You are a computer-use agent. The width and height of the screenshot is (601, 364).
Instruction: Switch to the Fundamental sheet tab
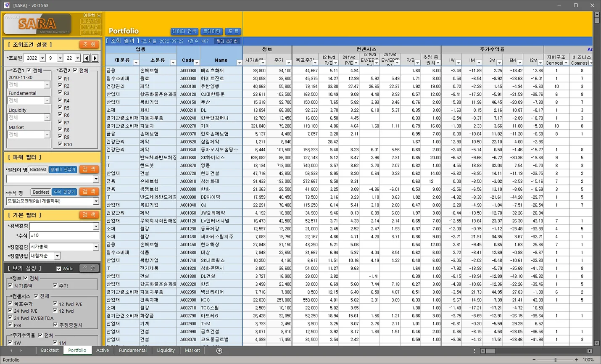[133, 351]
